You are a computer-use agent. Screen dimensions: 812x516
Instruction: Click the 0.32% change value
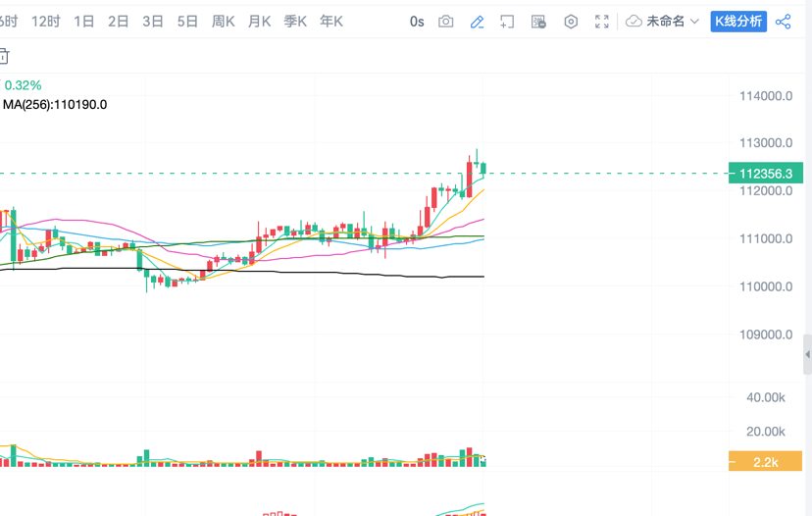(23, 85)
